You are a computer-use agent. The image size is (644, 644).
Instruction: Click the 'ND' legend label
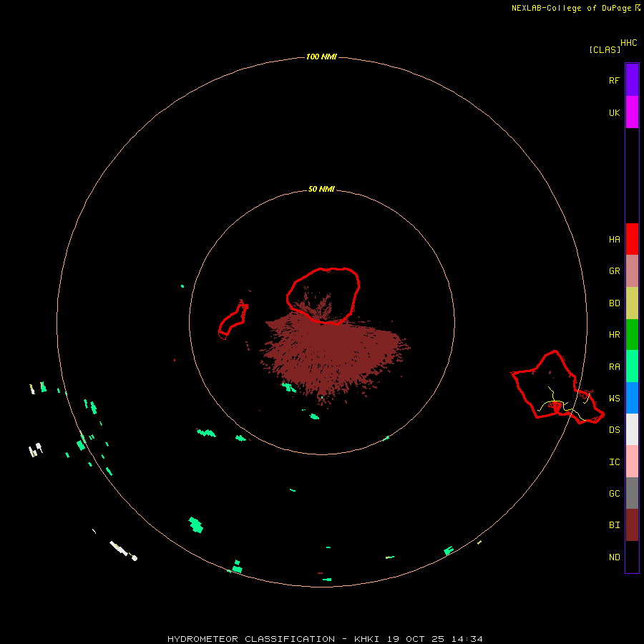coord(614,557)
